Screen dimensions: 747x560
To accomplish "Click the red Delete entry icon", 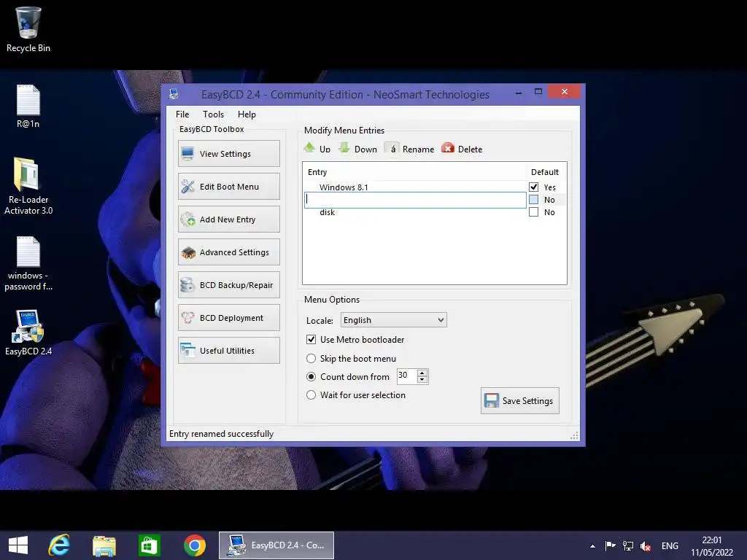I will pyautogui.click(x=448, y=149).
